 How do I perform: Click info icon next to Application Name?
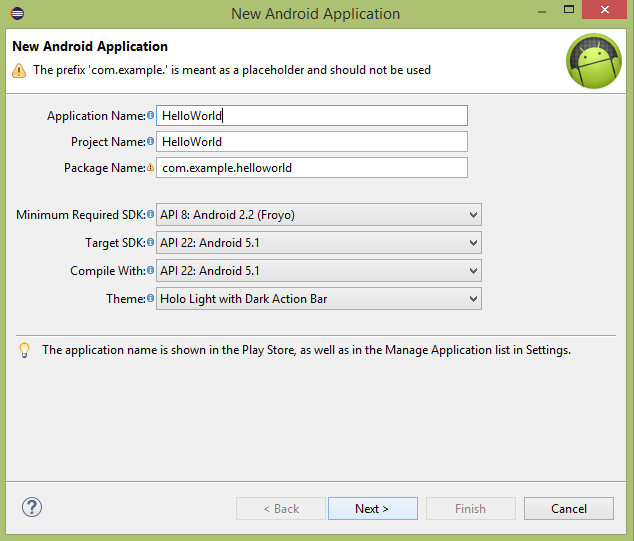pos(151,116)
